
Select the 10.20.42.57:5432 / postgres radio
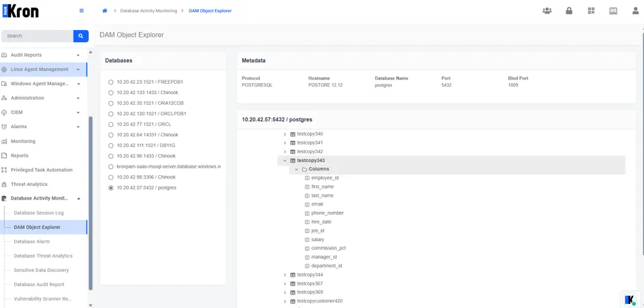(110, 187)
